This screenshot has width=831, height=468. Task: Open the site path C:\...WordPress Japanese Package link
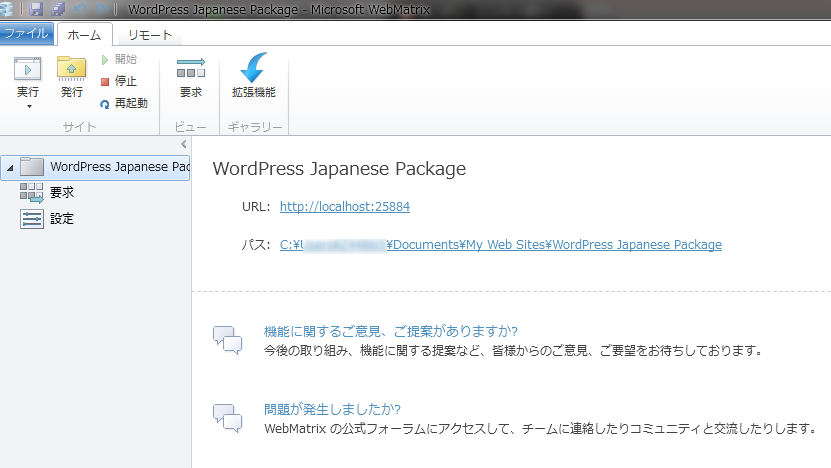coord(501,245)
